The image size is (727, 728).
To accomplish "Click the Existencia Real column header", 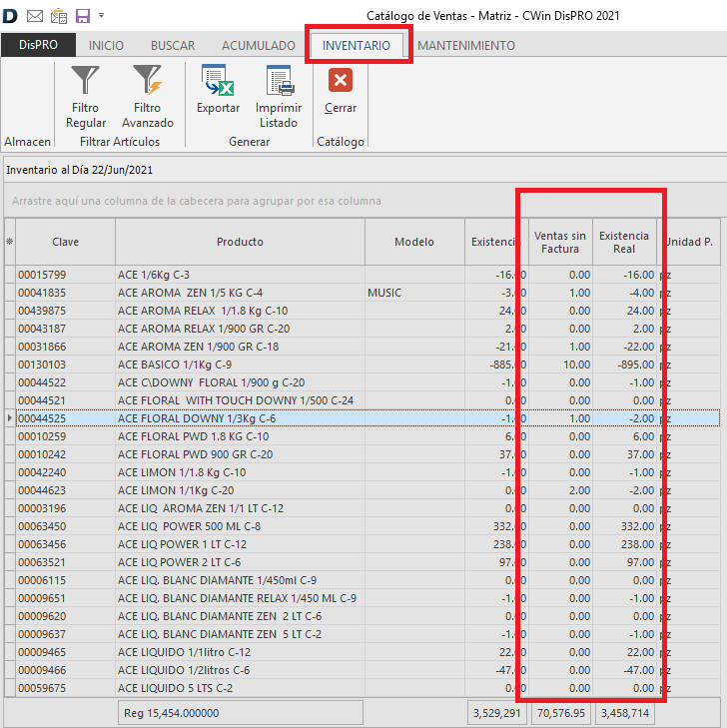I will click(x=623, y=242).
